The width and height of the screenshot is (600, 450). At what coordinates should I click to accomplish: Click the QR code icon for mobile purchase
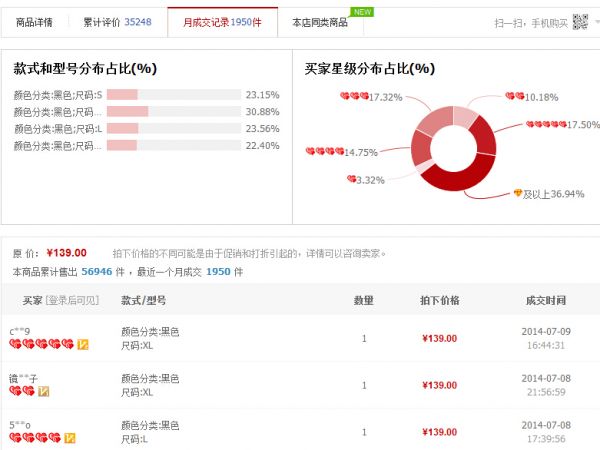[580, 22]
